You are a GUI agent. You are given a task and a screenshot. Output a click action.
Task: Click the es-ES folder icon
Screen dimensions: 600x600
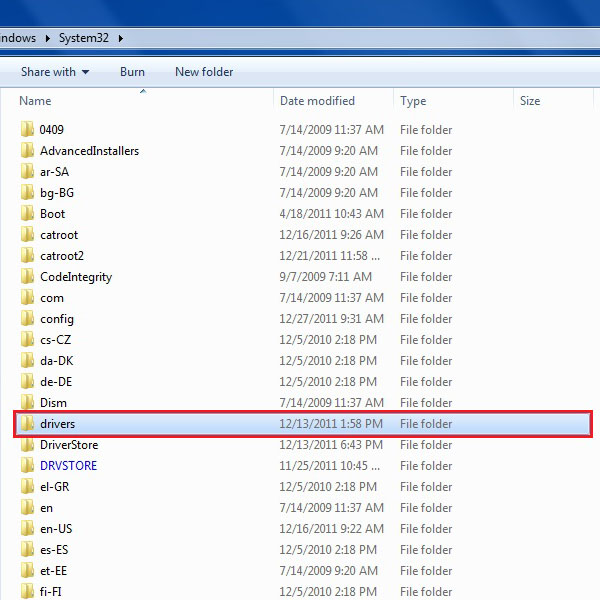(27, 550)
